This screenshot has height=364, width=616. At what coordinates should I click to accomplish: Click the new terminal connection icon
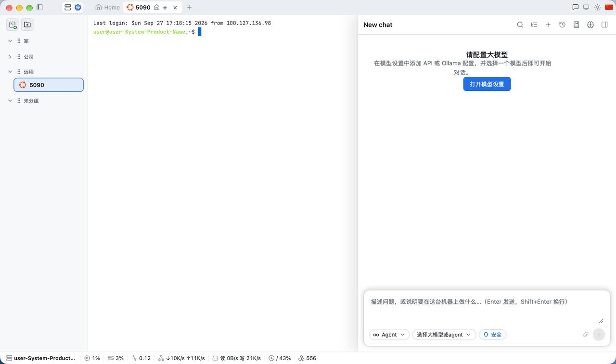pos(13,25)
